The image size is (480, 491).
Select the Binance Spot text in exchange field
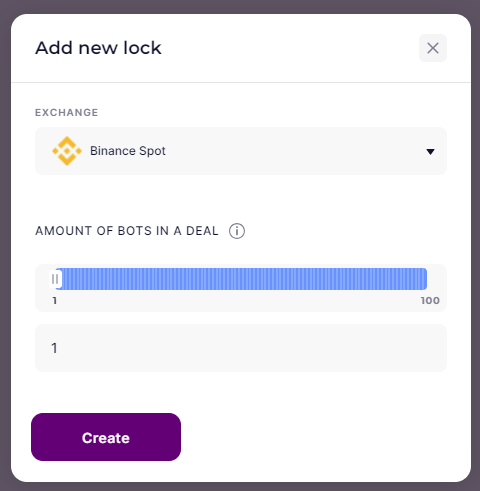[128, 151]
